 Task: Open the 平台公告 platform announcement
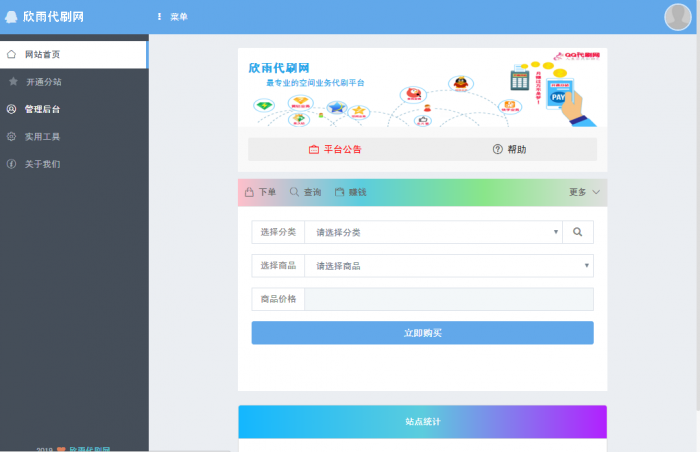[x=335, y=149]
